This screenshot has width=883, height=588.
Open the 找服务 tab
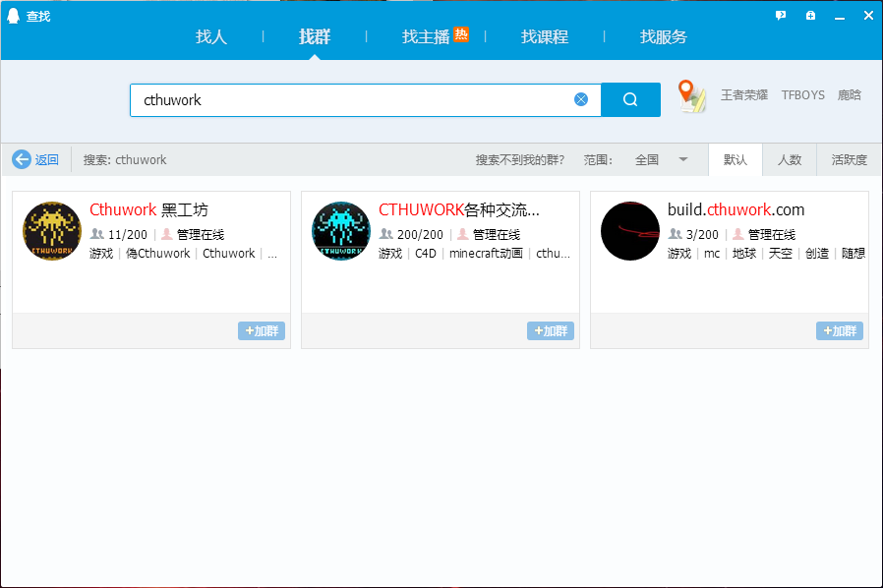pos(664,37)
